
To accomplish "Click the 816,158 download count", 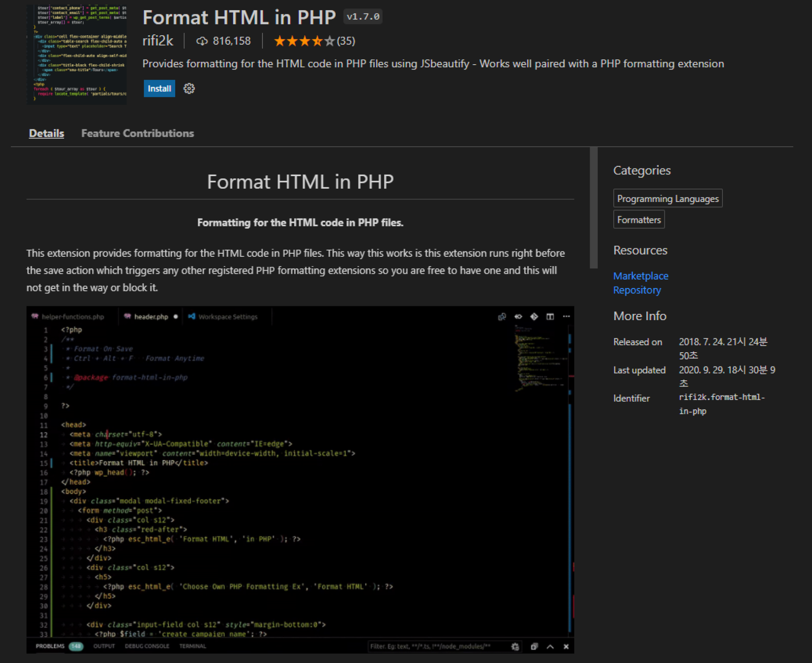I will [232, 41].
